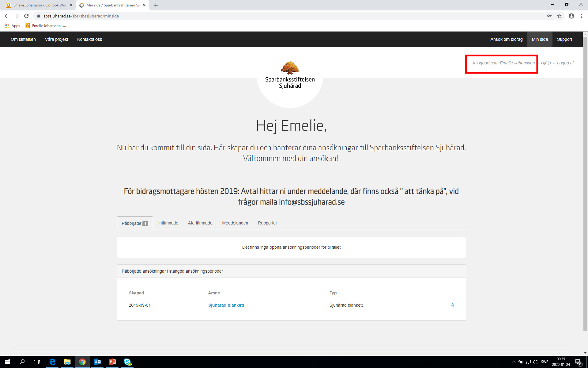Click the 2019-09-01 date cell
Image resolution: width=588 pixels, height=368 pixels.
[140, 305]
